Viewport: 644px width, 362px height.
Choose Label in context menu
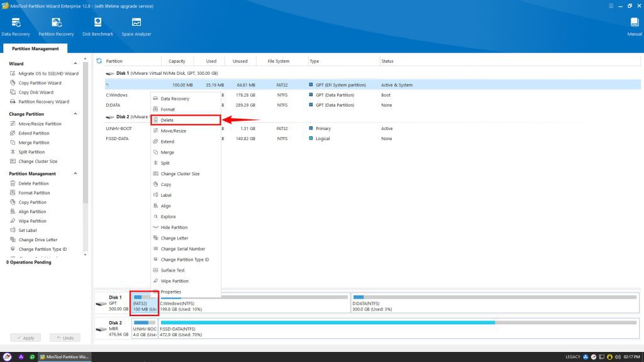pos(186,195)
